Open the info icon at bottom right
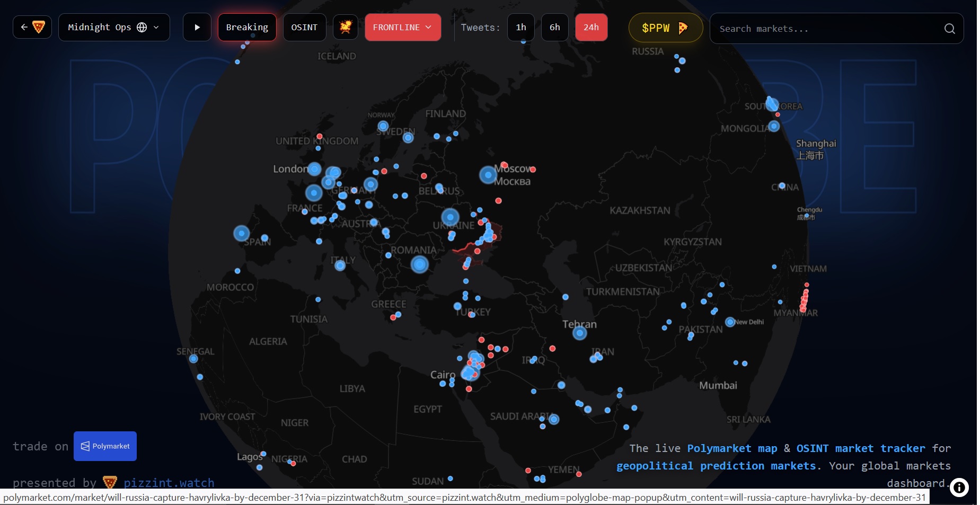 point(959,488)
